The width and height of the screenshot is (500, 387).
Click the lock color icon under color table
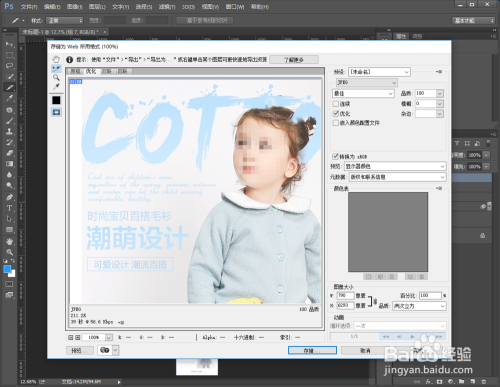pos(392,277)
